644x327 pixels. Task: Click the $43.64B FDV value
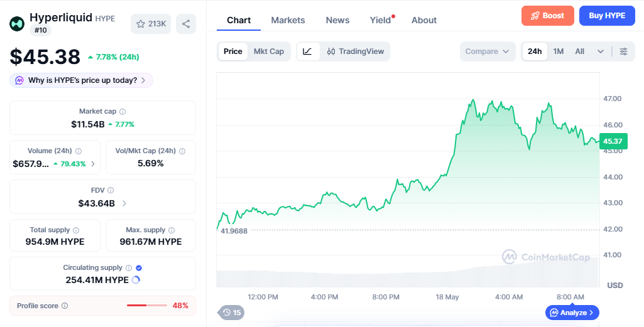tap(97, 203)
